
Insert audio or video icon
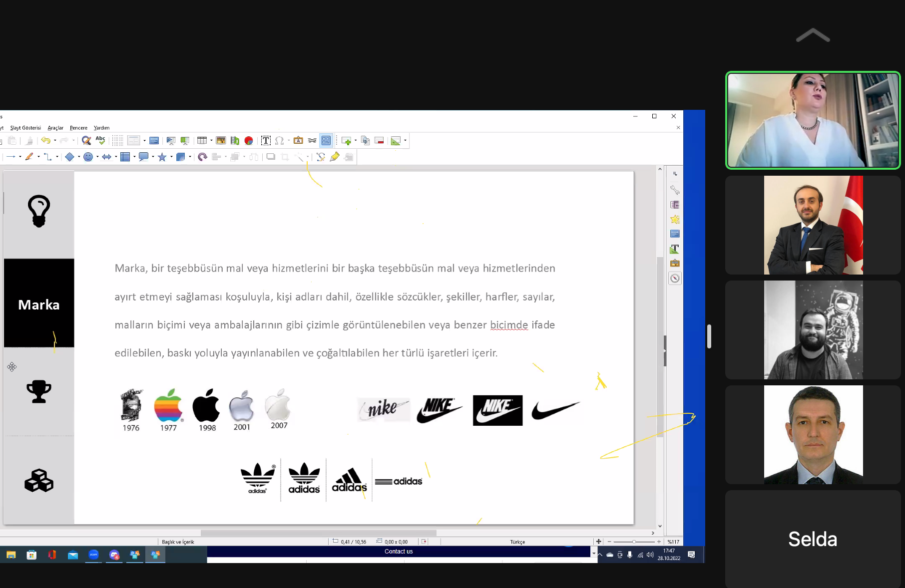click(x=235, y=141)
